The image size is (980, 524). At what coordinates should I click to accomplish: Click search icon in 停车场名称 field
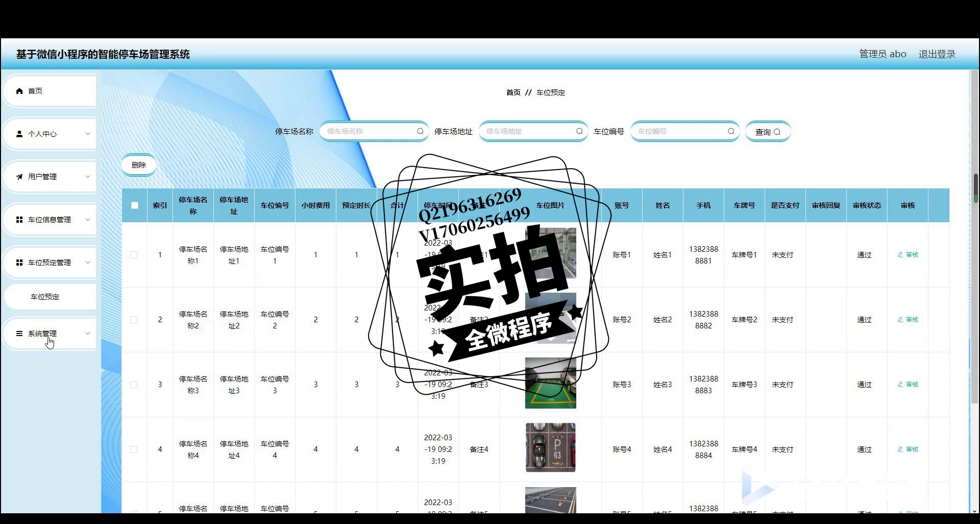click(x=420, y=131)
